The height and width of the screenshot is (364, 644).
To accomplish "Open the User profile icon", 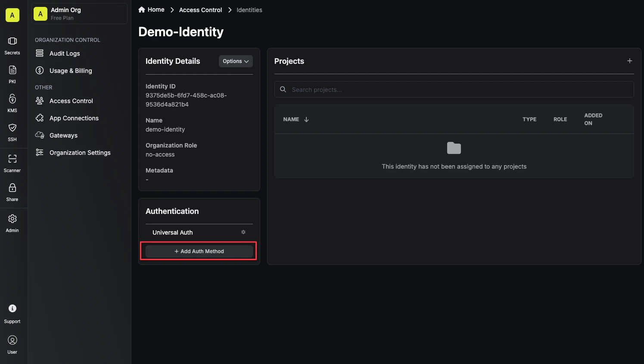I will (12, 340).
